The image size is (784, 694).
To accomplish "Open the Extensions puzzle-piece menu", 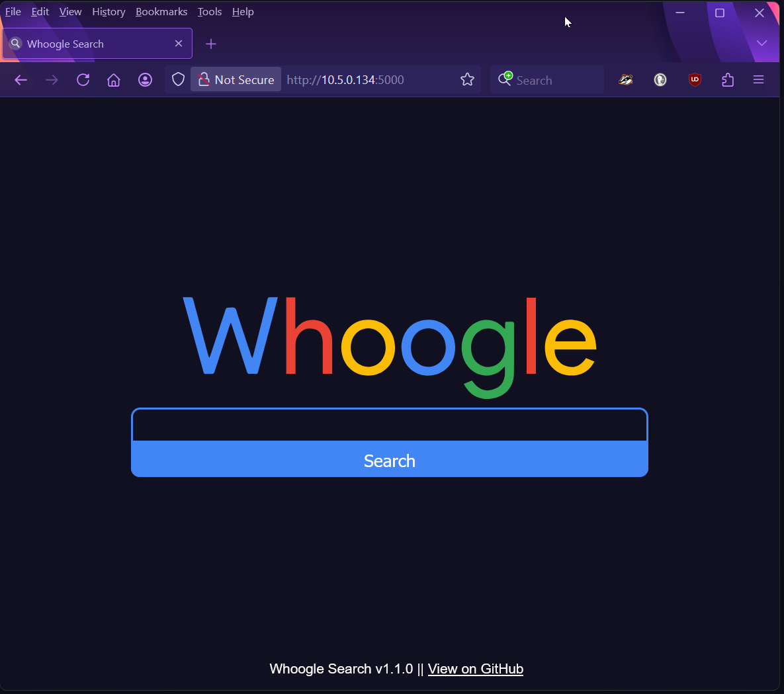I will (728, 80).
